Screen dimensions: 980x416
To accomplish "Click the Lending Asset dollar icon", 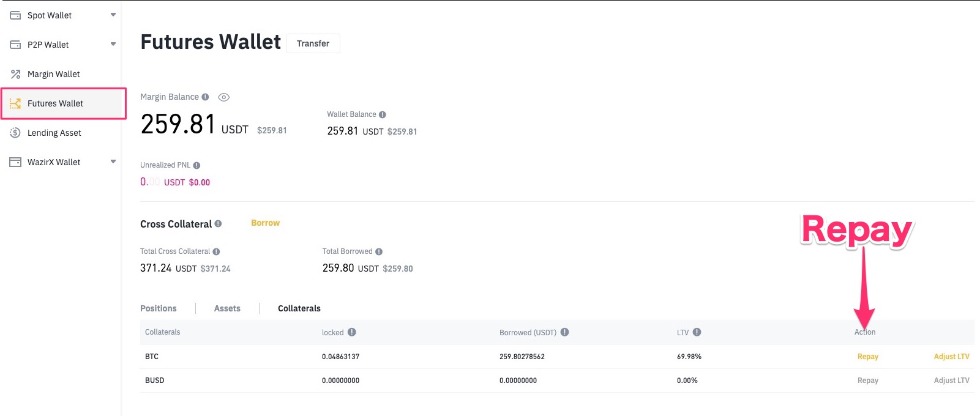I will pos(15,133).
